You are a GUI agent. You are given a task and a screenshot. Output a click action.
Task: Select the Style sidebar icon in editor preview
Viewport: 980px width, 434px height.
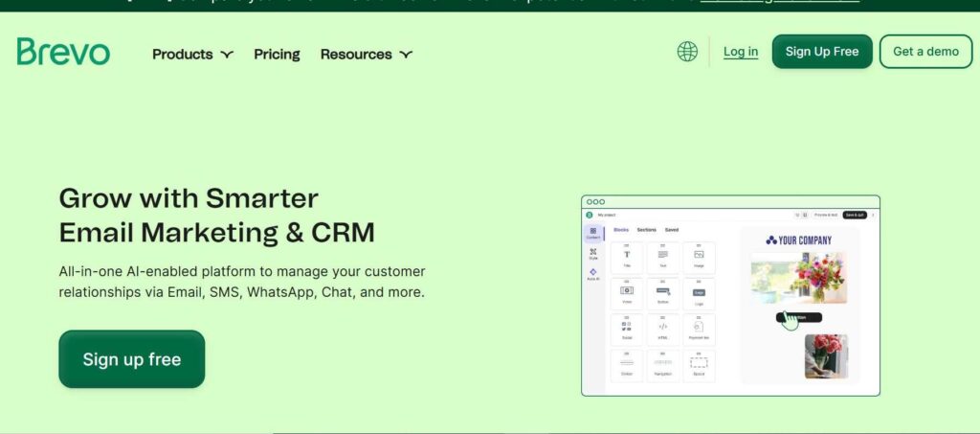(x=593, y=253)
